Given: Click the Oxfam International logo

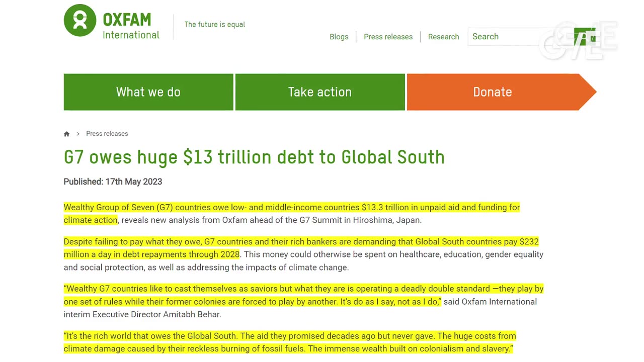Looking at the screenshot, I should pos(112,22).
